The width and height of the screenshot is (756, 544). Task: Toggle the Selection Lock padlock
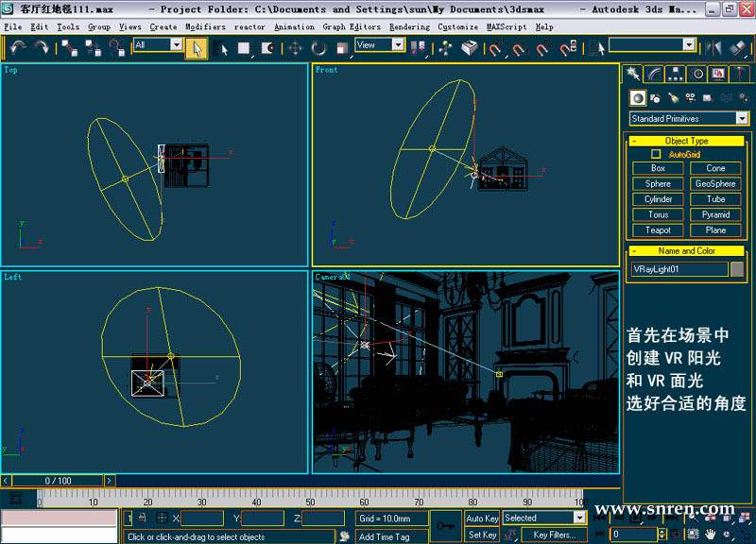click(x=142, y=518)
